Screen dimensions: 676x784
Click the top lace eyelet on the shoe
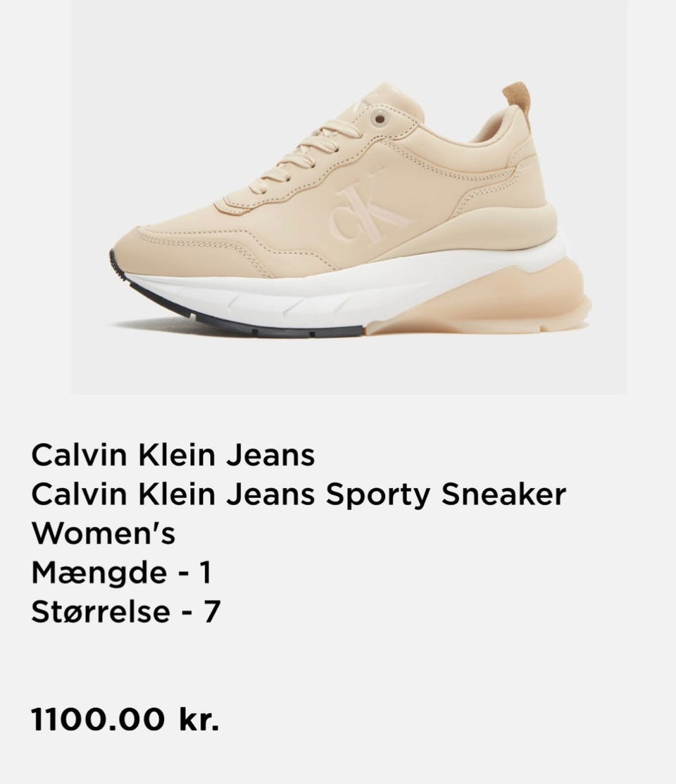pos(380,119)
